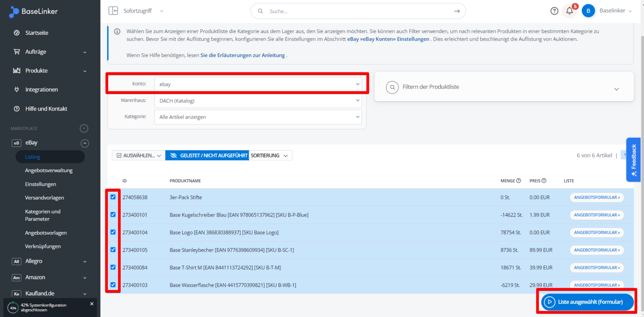Image resolution: width=644 pixels, height=317 pixels.
Task: Go to Versandvorlagen in the sidebar
Action: point(44,198)
